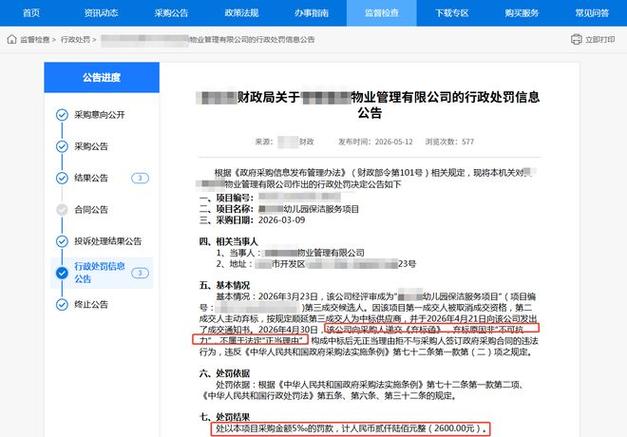Image resolution: width=627 pixels, height=437 pixels.
Task: Click check icon beside 采购意向公开
Action: [62, 115]
